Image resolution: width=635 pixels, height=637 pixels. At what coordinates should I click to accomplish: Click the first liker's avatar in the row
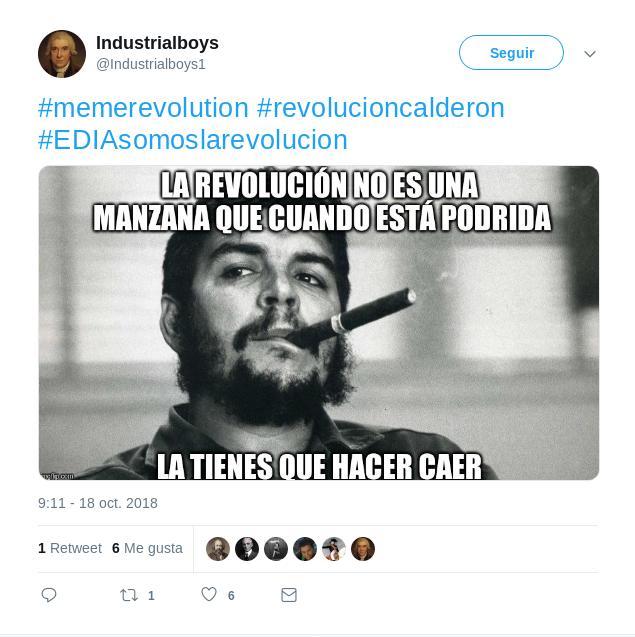coord(218,549)
